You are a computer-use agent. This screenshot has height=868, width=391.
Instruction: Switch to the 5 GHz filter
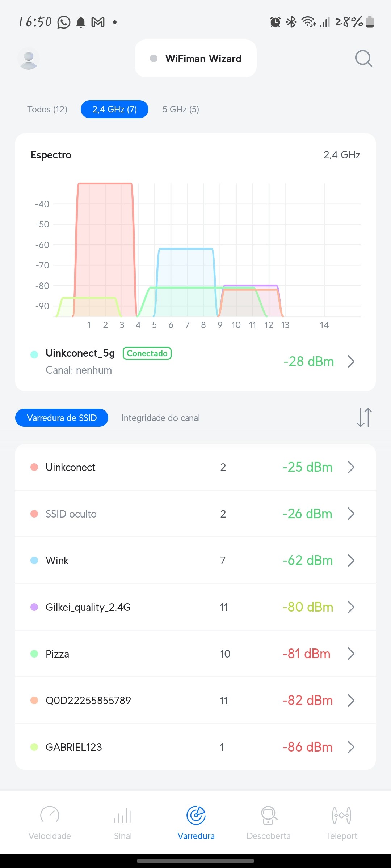pyautogui.click(x=181, y=109)
